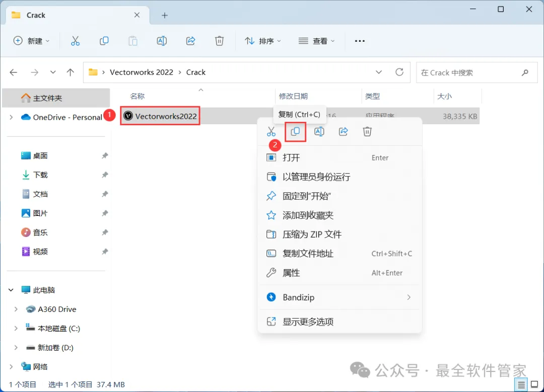Expand 本地磁盘 (C:) node
Image resolution: width=544 pixels, height=392 pixels.
pyautogui.click(x=16, y=328)
